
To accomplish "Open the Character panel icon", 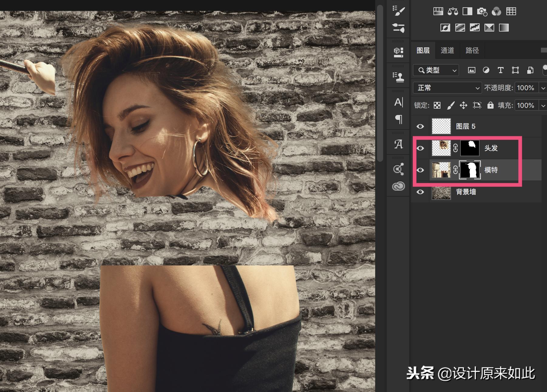I will pyautogui.click(x=398, y=102).
